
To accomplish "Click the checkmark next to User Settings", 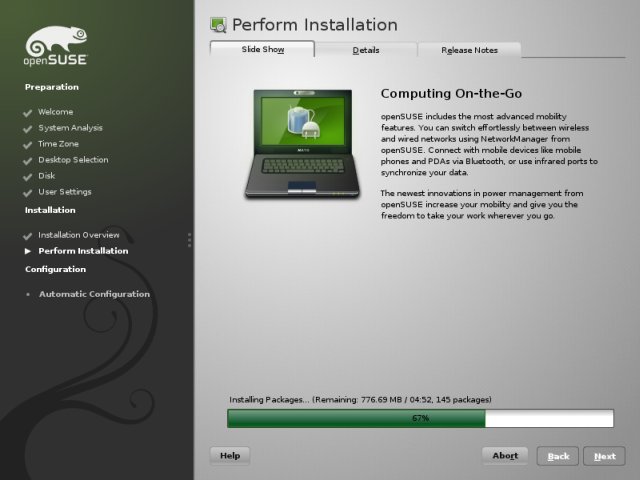I will pyautogui.click(x=28, y=193).
